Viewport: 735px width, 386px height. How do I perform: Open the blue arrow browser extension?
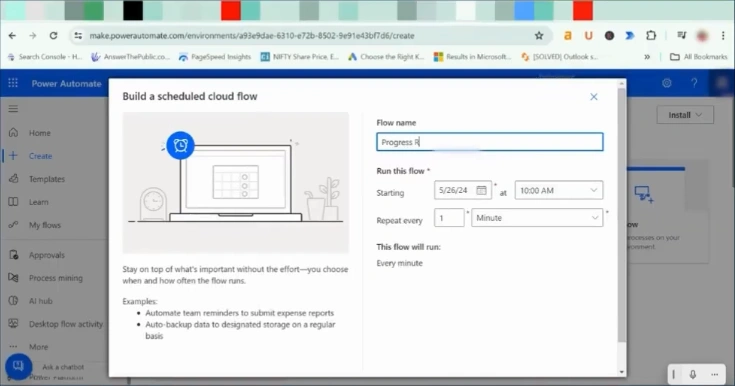point(630,36)
